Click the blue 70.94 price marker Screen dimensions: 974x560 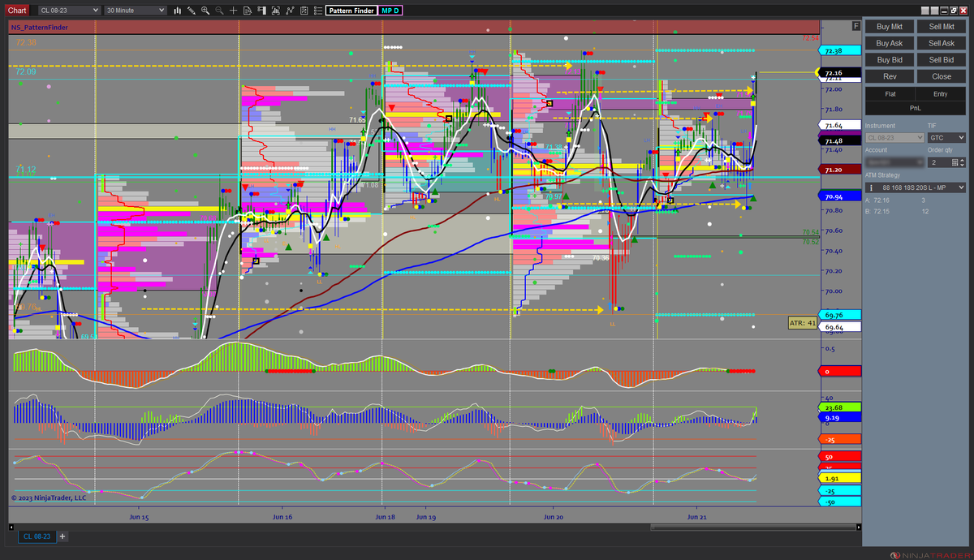(x=840, y=197)
